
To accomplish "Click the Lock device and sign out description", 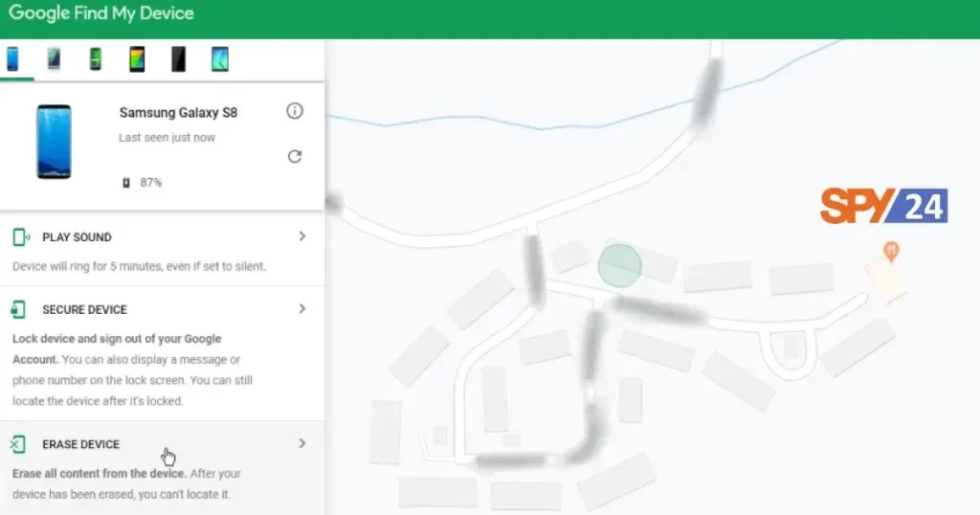I will pyautogui.click(x=132, y=369).
